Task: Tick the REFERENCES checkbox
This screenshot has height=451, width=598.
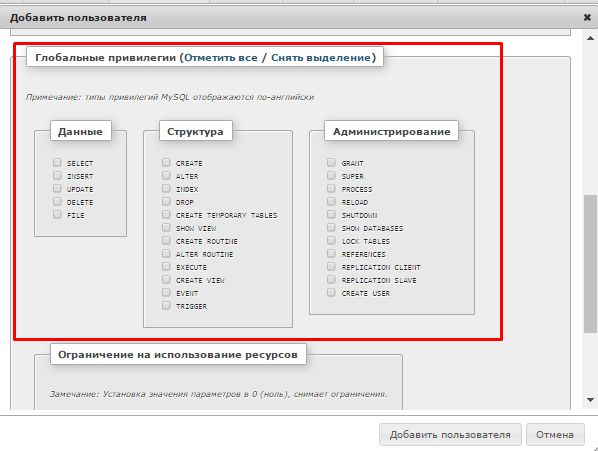Action: 331,254
